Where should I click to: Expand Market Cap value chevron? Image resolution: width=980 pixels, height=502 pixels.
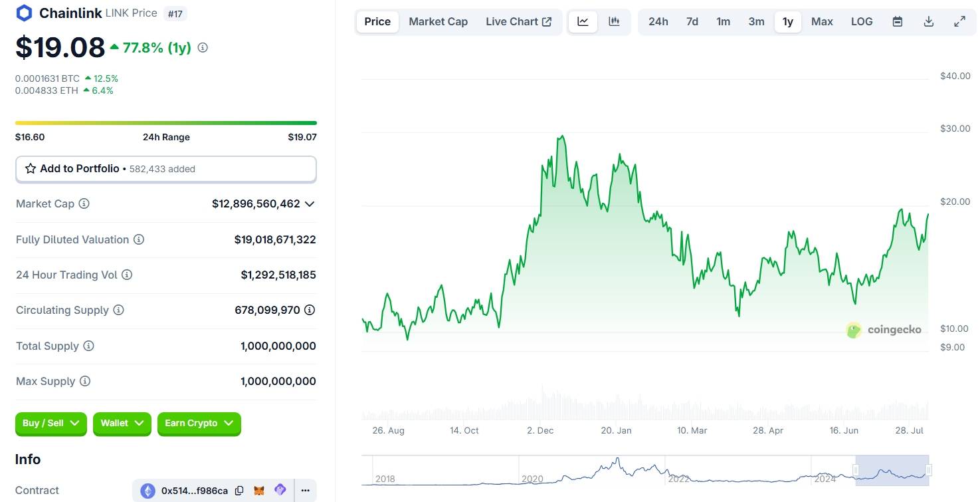[310, 204]
